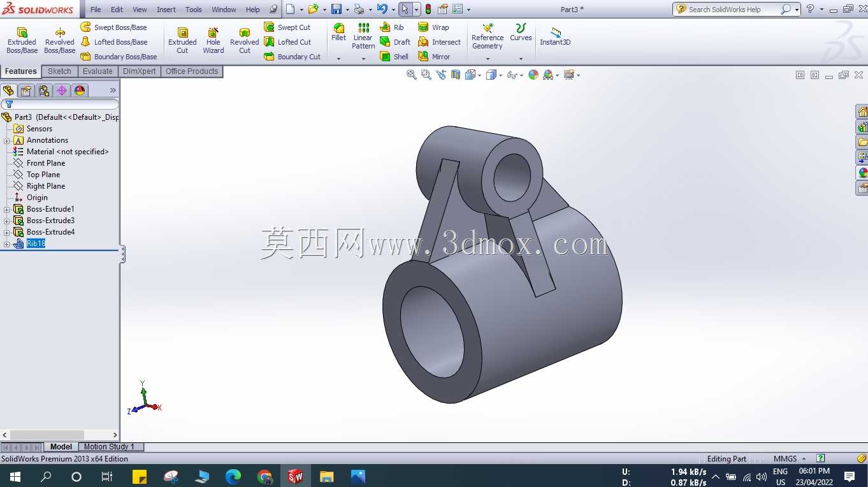Open the Insert menu
868x487 pixels.
[166, 10]
